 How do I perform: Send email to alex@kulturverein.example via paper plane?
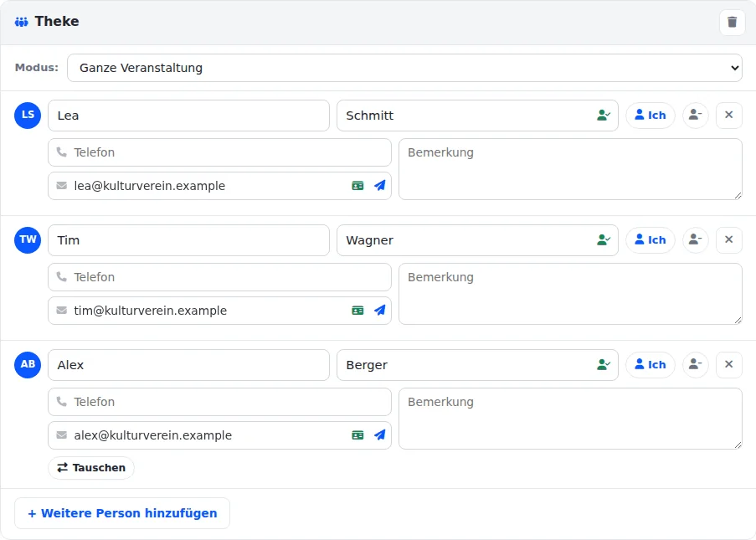coord(380,435)
